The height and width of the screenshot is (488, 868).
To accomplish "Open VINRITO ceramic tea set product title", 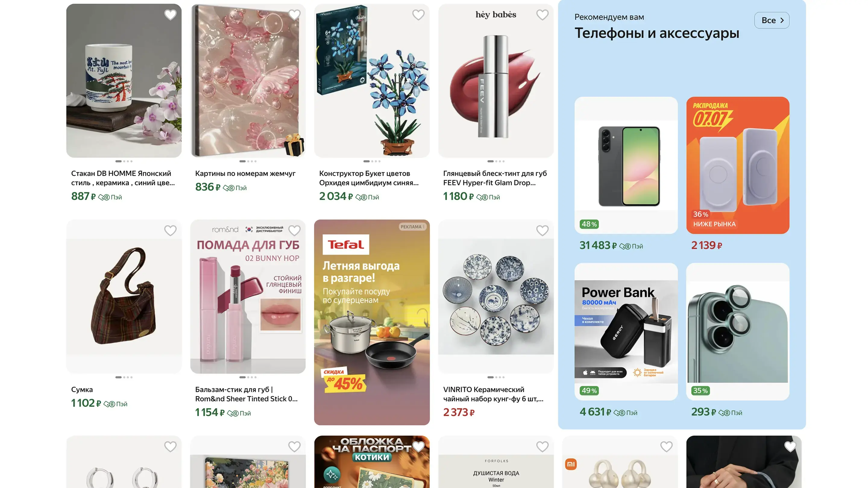I will (x=493, y=394).
